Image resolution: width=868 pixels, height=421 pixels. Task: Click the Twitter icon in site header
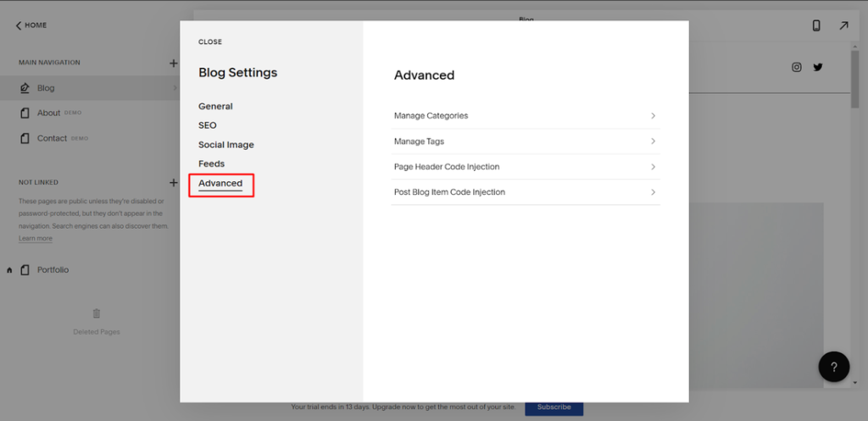coord(818,67)
